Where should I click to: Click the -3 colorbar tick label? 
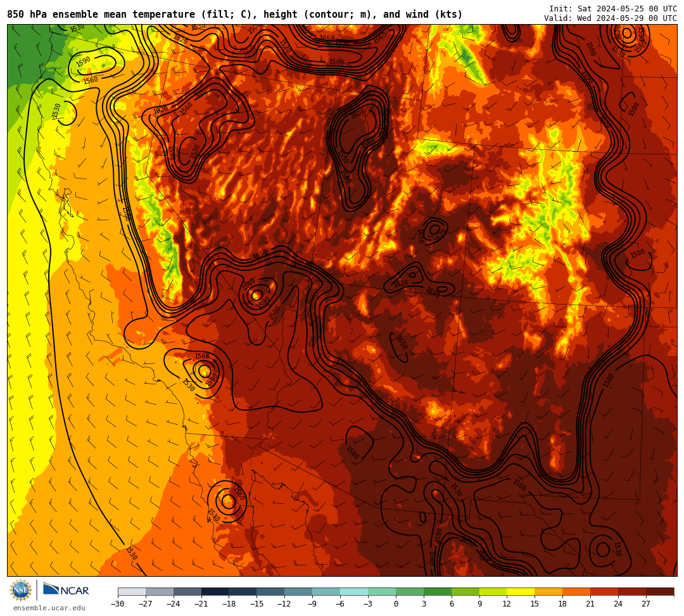click(367, 604)
